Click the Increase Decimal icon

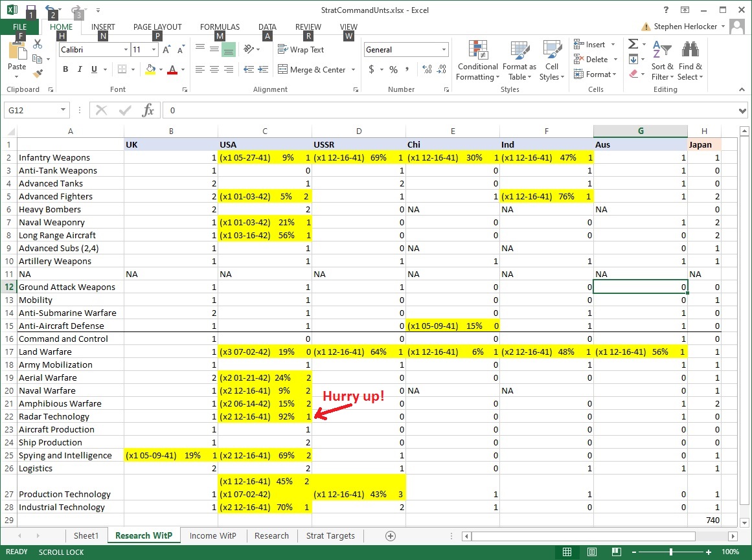(427, 69)
